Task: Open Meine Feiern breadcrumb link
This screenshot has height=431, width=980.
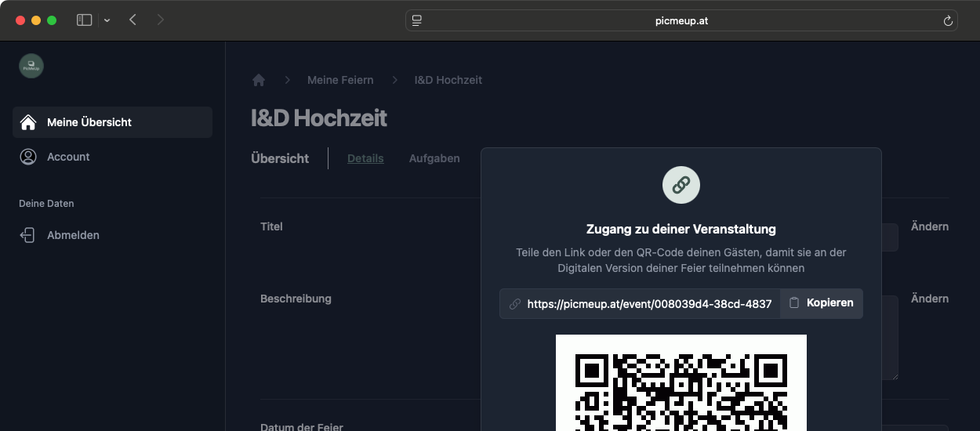Action: pyautogui.click(x=340, y=80)
